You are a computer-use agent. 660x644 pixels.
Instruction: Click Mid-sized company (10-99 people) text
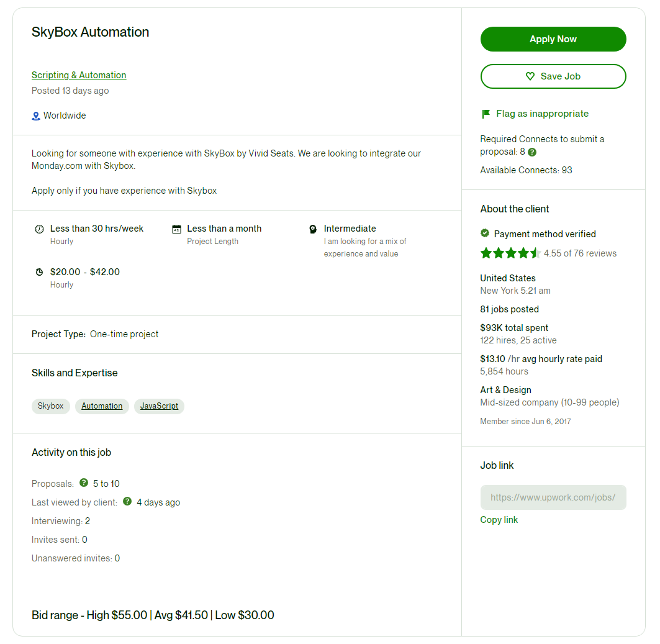click(x=549, y=402)
